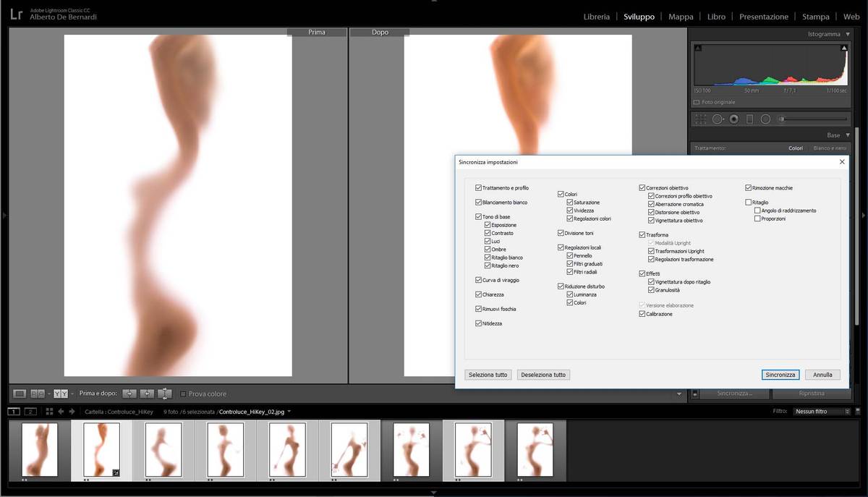Screen dimensions: 868x497
Task: Collapse the Istogramma panel
Action: coord(848,34)
